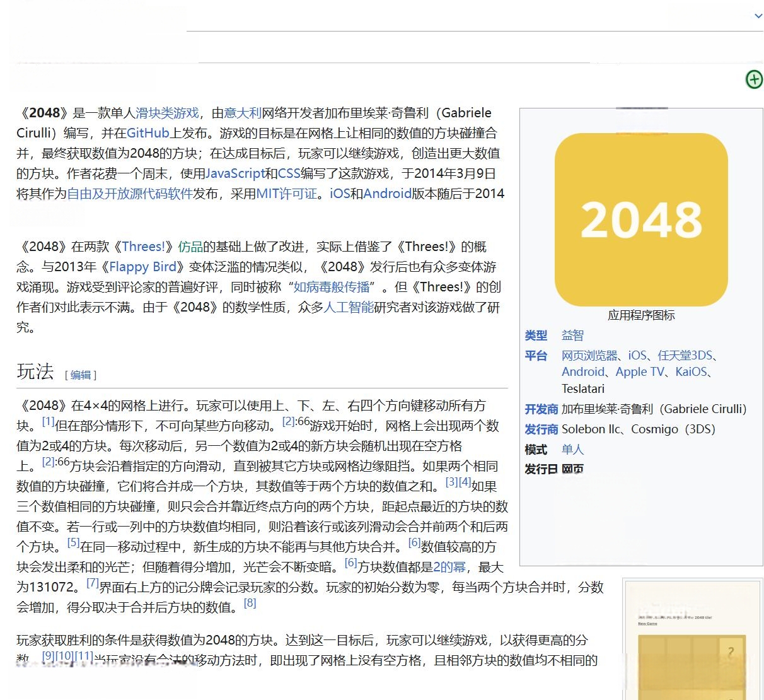Click the 平台 label in the infobox
The image size is (764, 700).
point(536,356)
